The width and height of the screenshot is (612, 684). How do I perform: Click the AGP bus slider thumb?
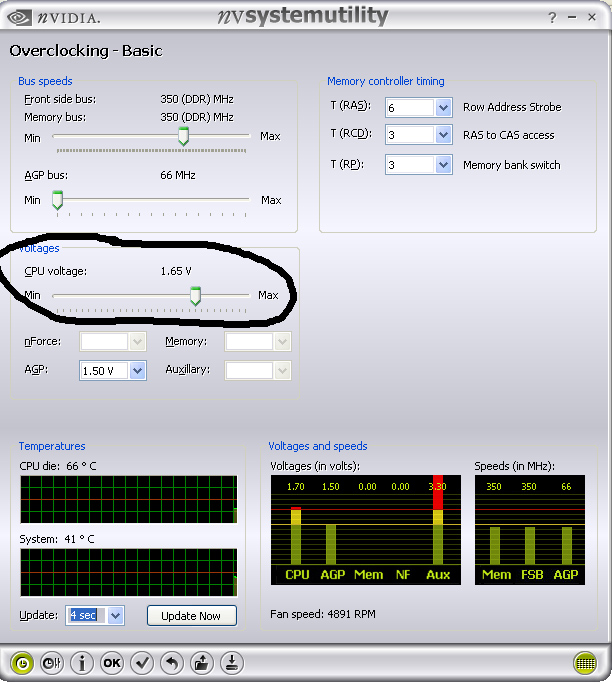click(57, 200)
